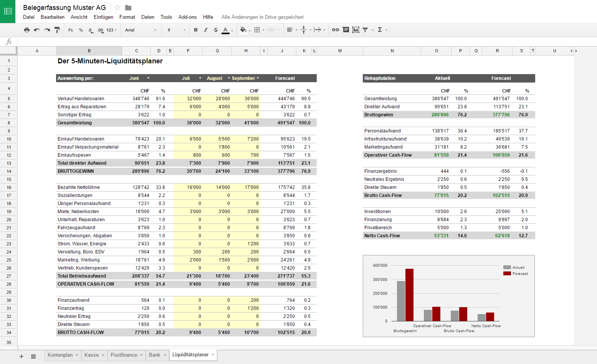
Task: Switch to the Kontenplan sheet tab
Action: (60, 355)
